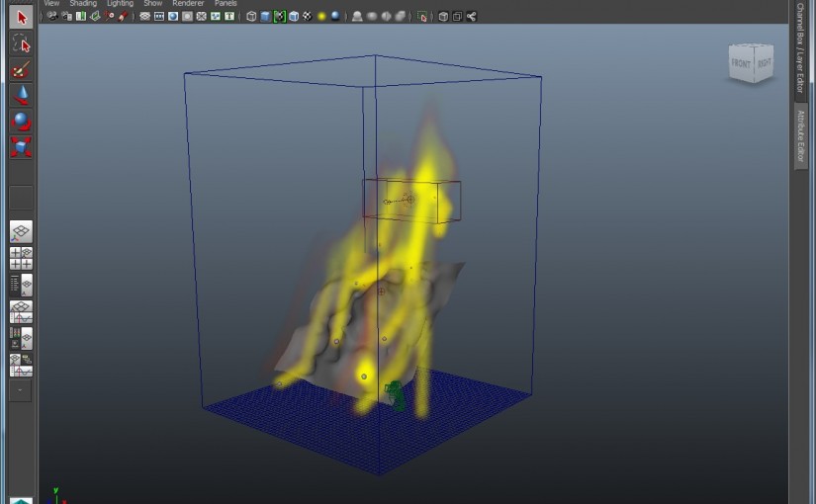This screenshot has height=504, width=816.
Task: Open Camera Attributes from panel toolbar
Action: (67, 16)
